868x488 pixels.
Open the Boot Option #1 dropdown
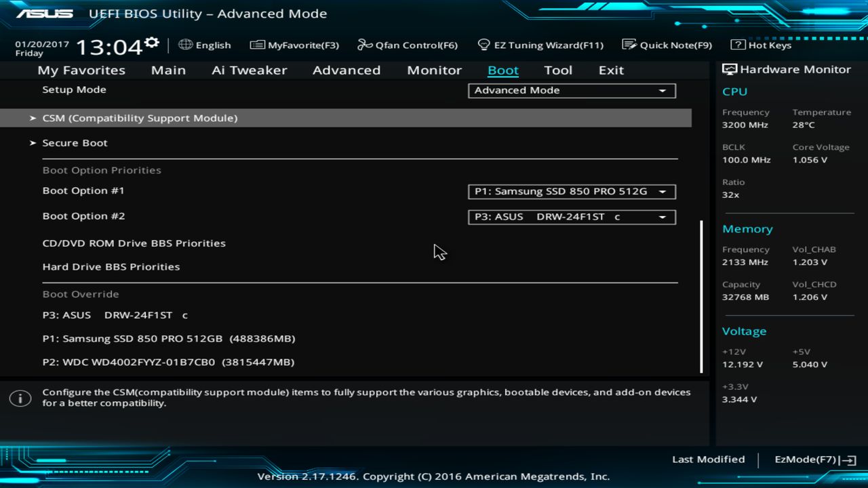pos(572,191)
